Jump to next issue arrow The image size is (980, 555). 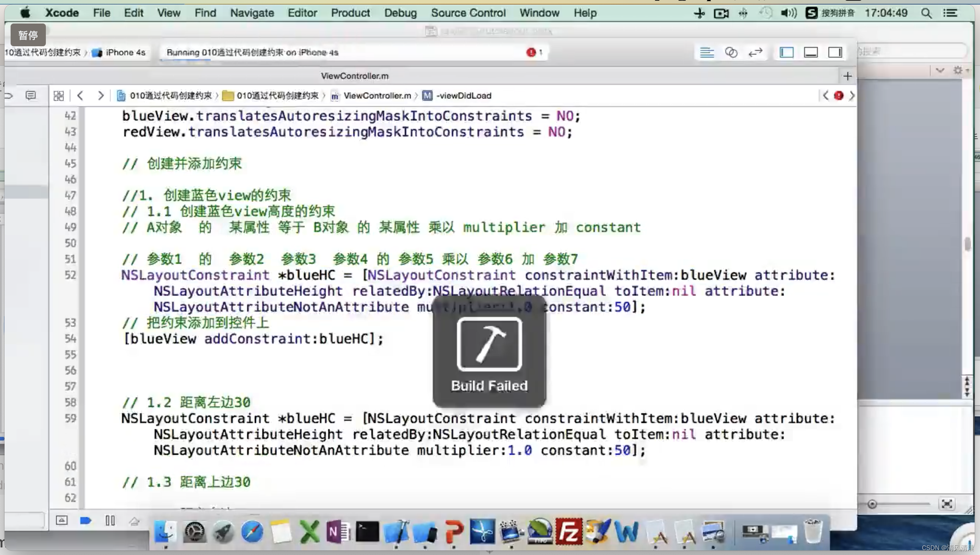coord(852,96)
